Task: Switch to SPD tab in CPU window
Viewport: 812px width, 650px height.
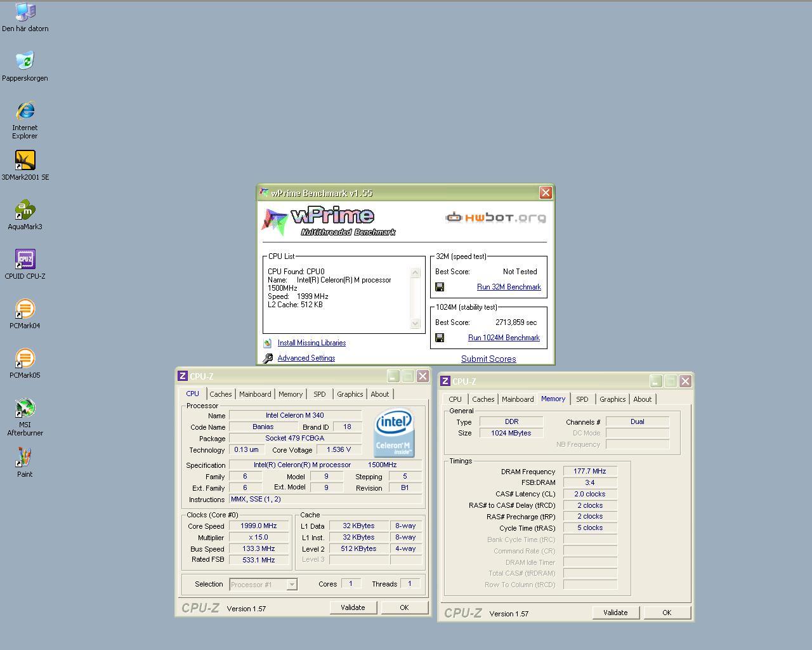Action: (320, 394)
